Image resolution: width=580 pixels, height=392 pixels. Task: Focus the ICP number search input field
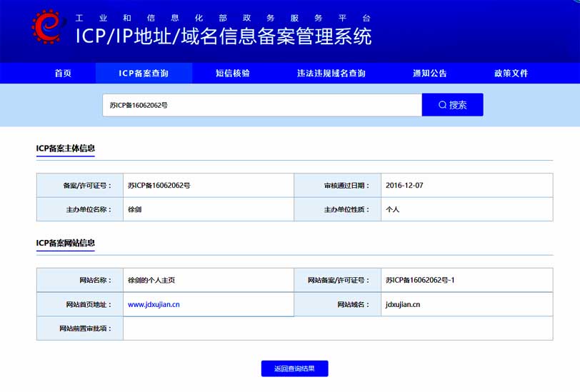pos(261,105)
